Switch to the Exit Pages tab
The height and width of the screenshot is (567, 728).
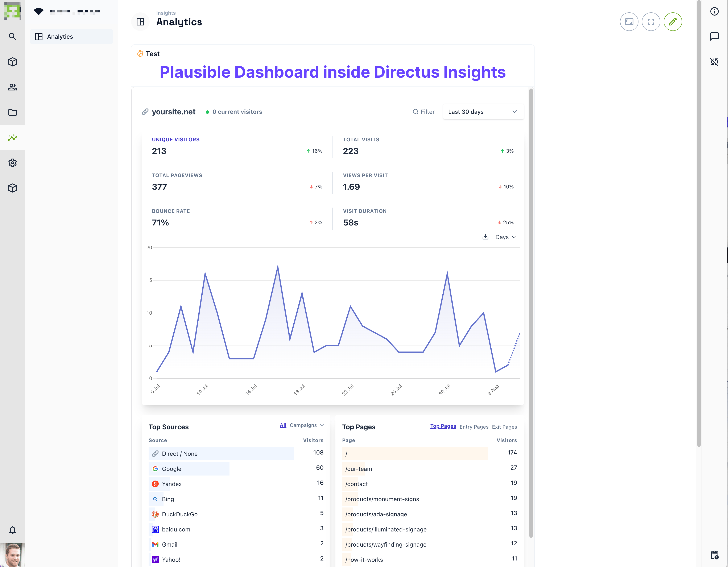[x=504, y=427]
